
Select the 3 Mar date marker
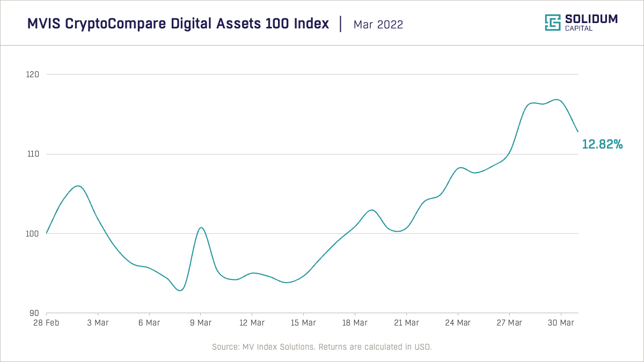98,323
